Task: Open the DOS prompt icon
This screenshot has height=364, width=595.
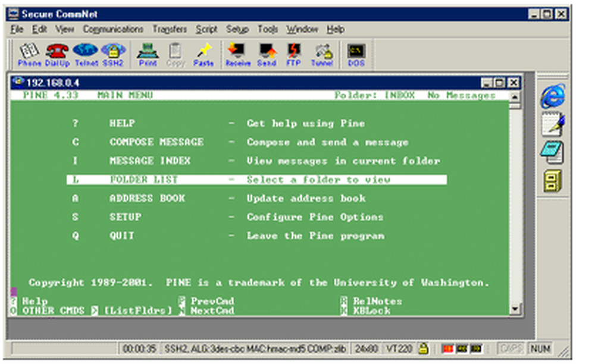Action: pyautogui.click(x=356, y=55)
